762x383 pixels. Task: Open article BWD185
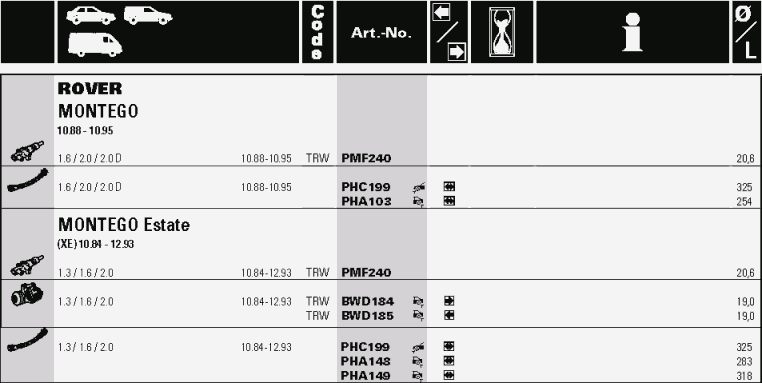click(x=367, y=316)
